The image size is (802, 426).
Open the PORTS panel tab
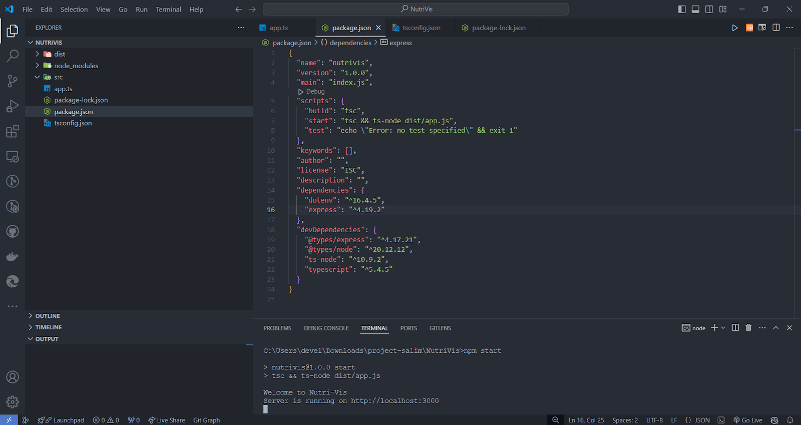tap(409, 328)
